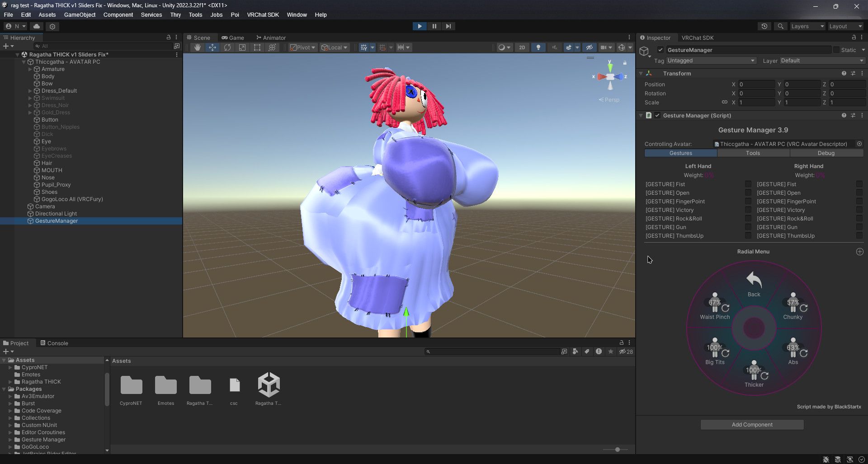
Task: Check Right Hand ThumbsUp gesture box
Action: [859, 236]
